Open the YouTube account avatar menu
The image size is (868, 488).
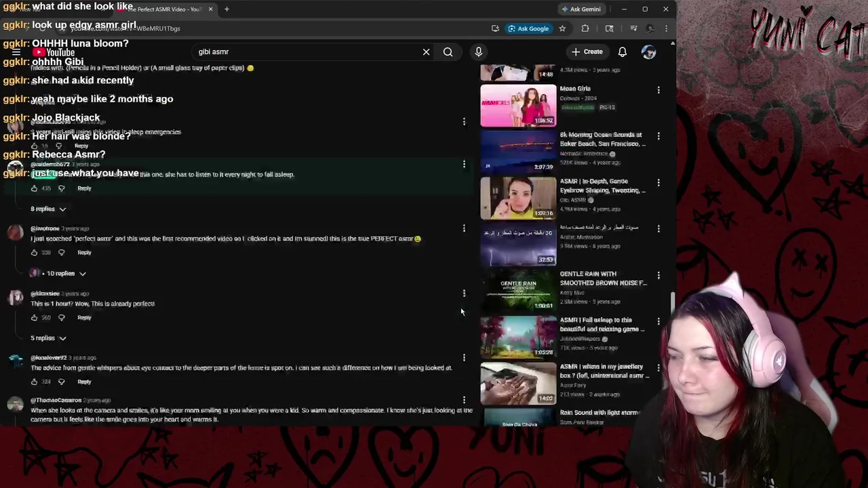(648, 52)
